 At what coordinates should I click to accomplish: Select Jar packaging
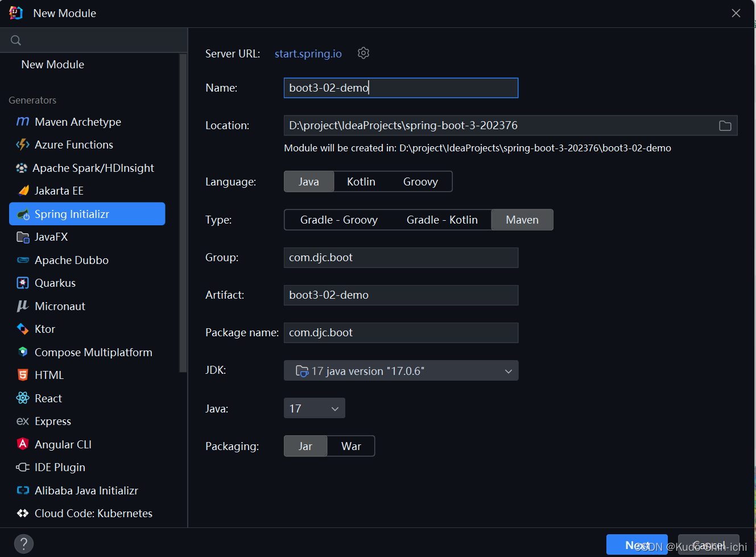coord(305,446)
